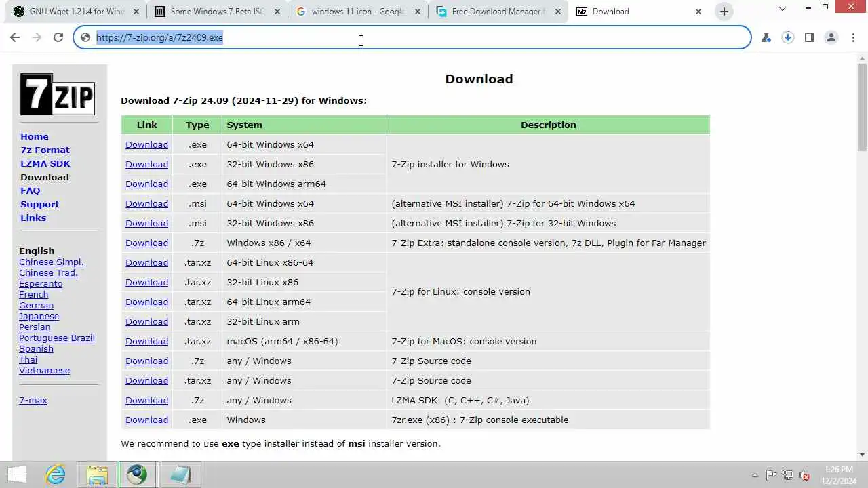Image resolution: width=868 pixels, height=488 pixels.
Task: Open the Windows Start button
Action: (x=17, y=474)
